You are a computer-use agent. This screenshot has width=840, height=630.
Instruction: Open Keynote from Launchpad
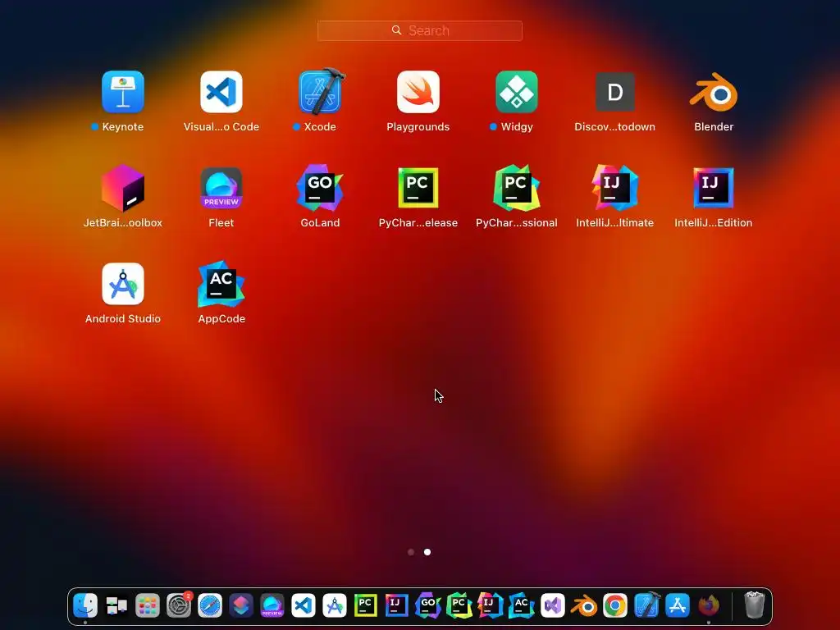tap(123, 92)
